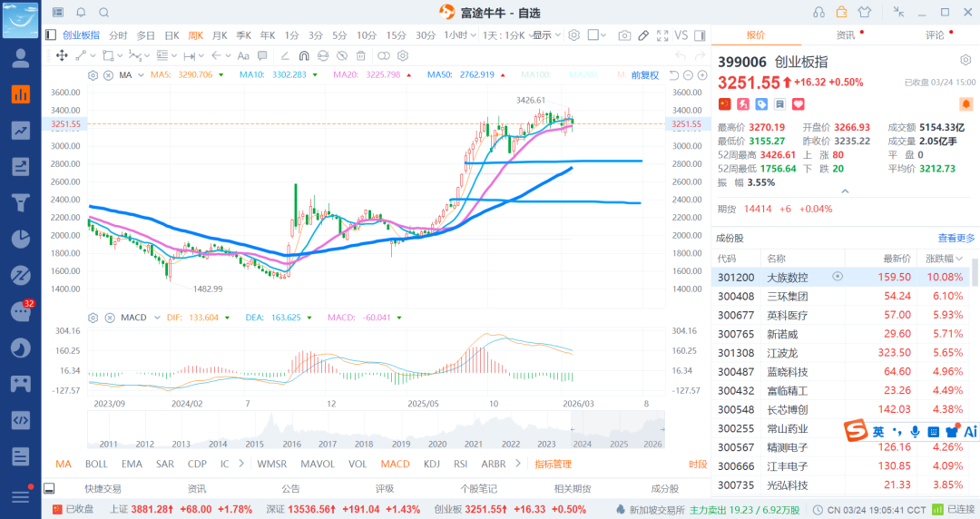Open the 评论 comments tab
The width and height of the screenshot is (980, 519).
pos(935,35)
